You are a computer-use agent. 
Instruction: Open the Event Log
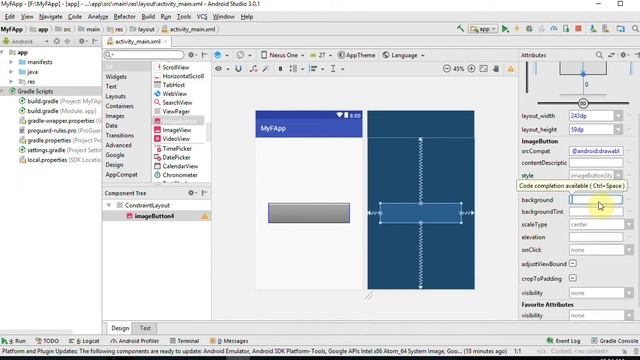point(563,341)
